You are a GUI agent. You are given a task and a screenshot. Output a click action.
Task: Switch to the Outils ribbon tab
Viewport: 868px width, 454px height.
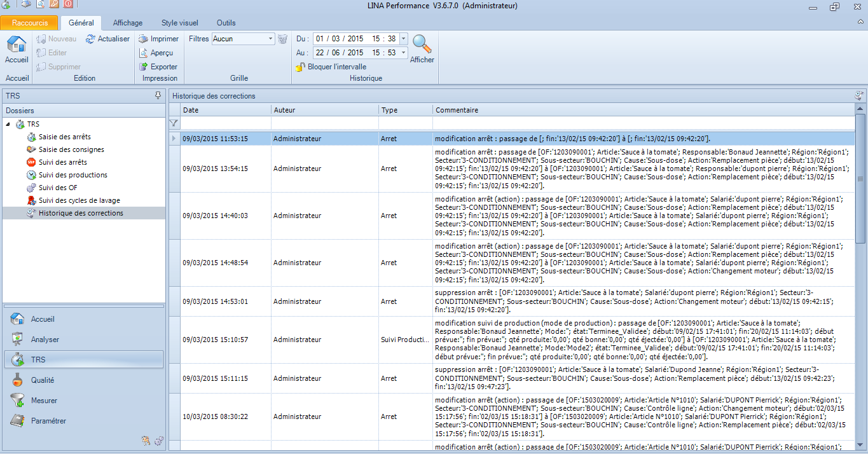226,23
